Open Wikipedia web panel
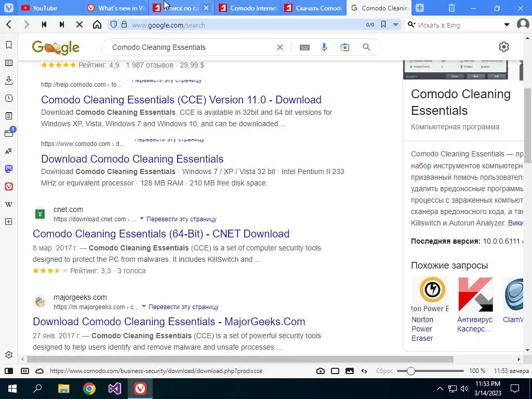The image size is (532, 399). (9, 204)
